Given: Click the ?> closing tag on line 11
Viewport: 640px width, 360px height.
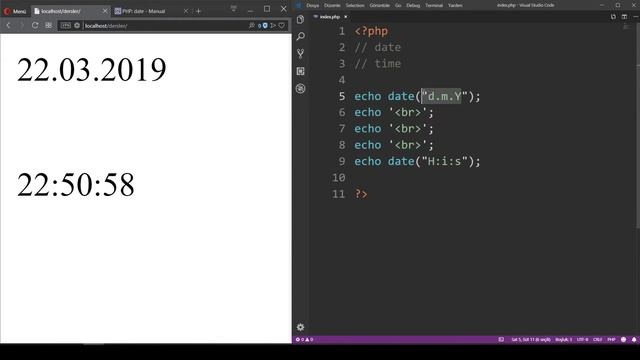Looking at the screenshot, I should pyautogui.click(x=361, y=194).
